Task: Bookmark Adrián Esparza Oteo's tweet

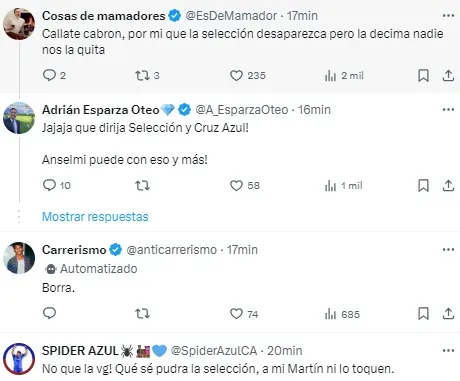Action: point(423,186)
